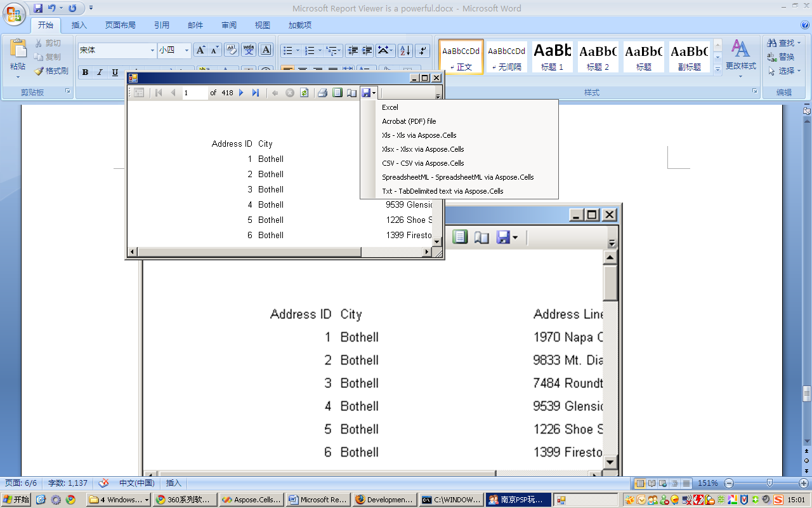The image size is (812, 508).
Task: Click the character border A icon
Action: click(266, 50)
